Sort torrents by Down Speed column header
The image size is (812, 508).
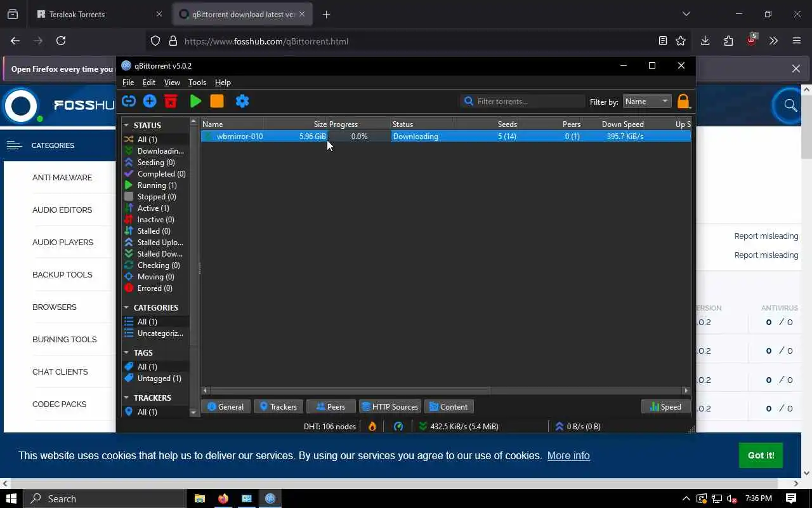click(x=615, y=124)
